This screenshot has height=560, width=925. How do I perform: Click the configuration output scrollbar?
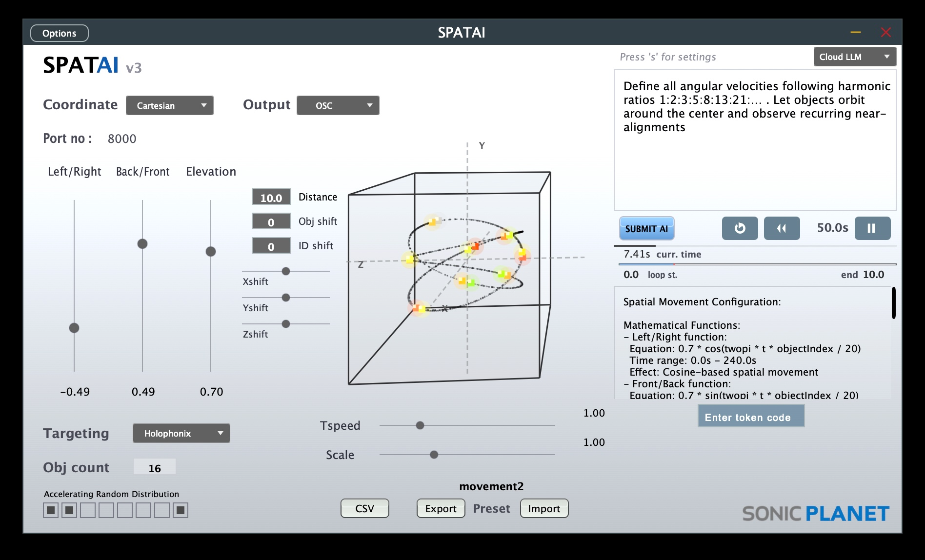pyautogui.click(x=893, y=302)
